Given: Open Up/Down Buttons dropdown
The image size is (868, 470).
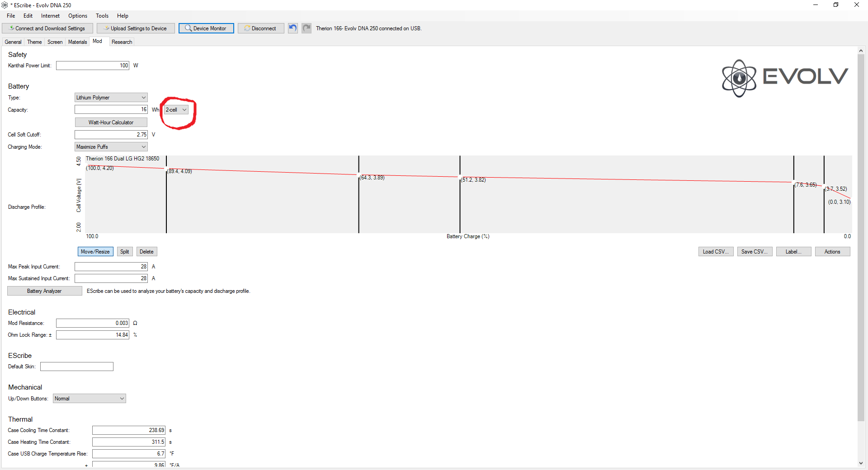Looking at the screenshot, I should coord(89,399).
